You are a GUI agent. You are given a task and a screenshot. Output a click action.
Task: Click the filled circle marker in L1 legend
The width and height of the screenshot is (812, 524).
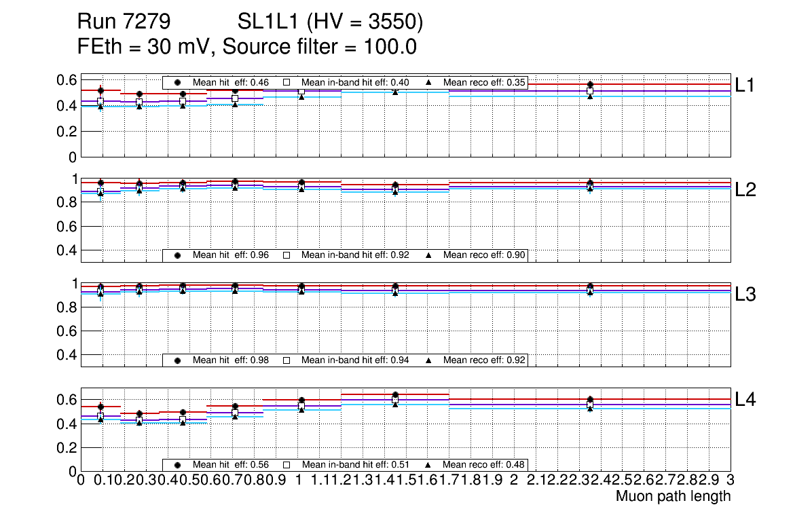pyautogui.click(x=178, y=82)
